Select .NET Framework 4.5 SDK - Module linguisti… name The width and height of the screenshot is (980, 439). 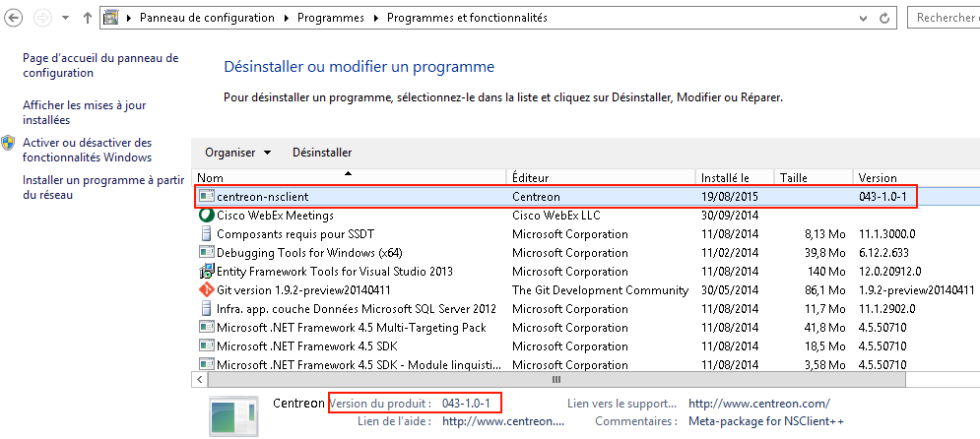359,364
